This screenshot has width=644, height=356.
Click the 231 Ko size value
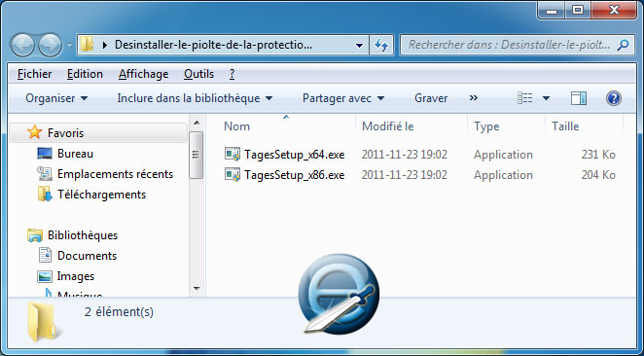click(x=598, y=155)
